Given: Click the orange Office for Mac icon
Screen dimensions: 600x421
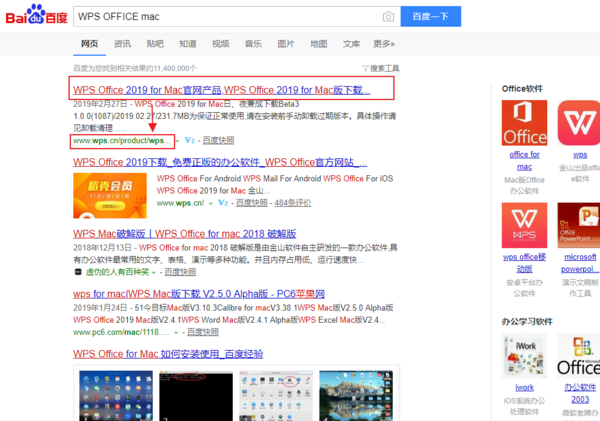Looking at the screenshot, I should coord(524,123).
